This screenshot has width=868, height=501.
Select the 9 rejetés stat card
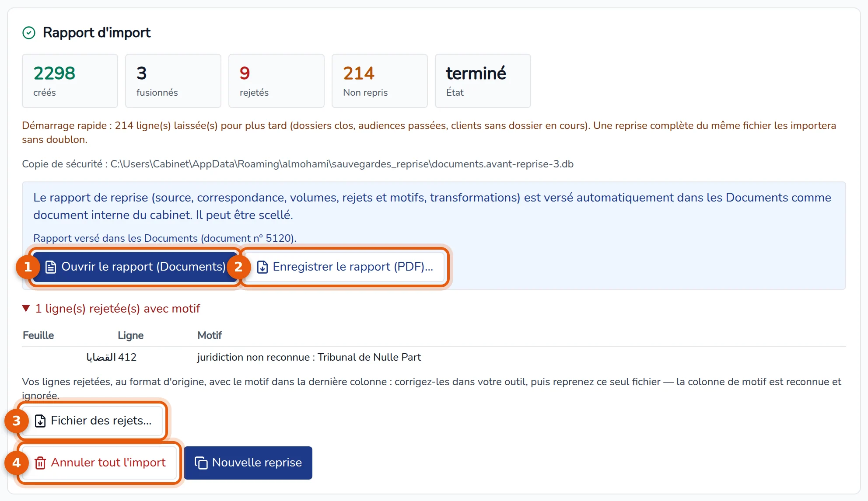pos(276,81)
